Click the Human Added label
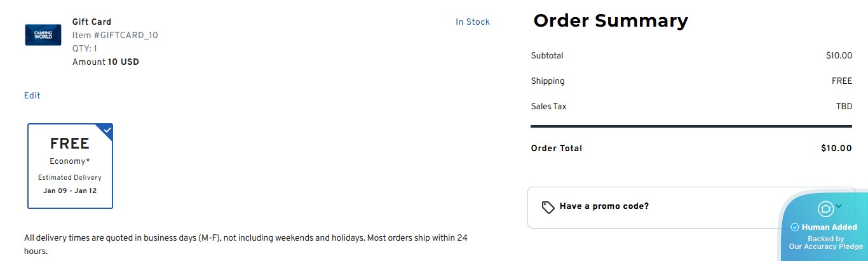The image size is (868, 261). tap(829, 227)
